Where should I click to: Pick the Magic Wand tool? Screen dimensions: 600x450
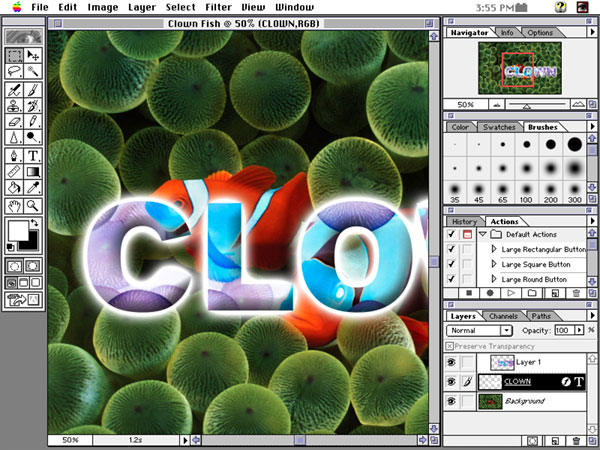point(33,72)
